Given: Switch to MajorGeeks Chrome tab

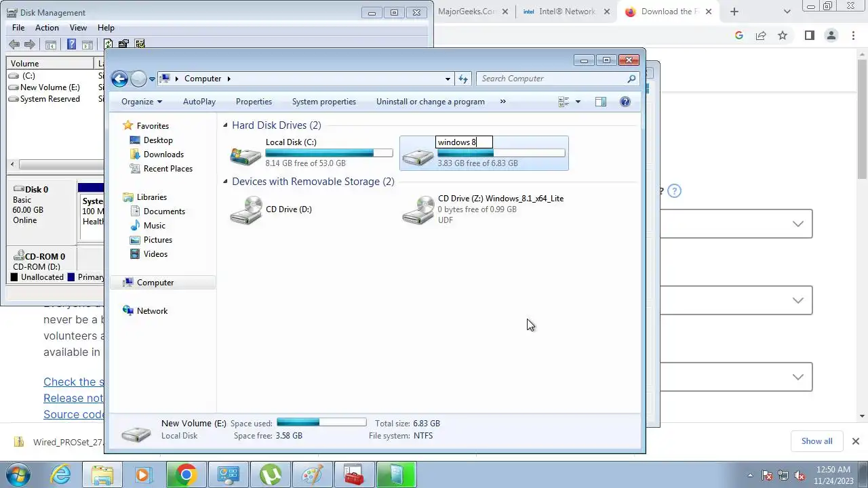Looking at the screenshot, I should click(471, 12).
